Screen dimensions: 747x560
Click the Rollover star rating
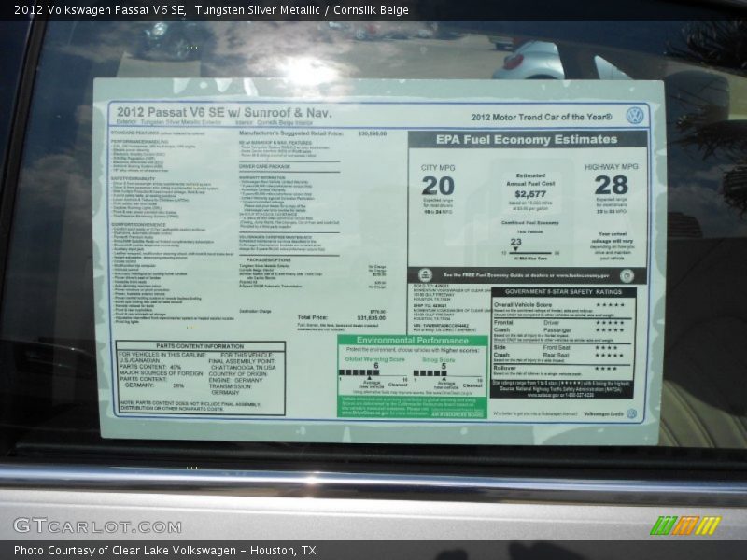[605, 369]
